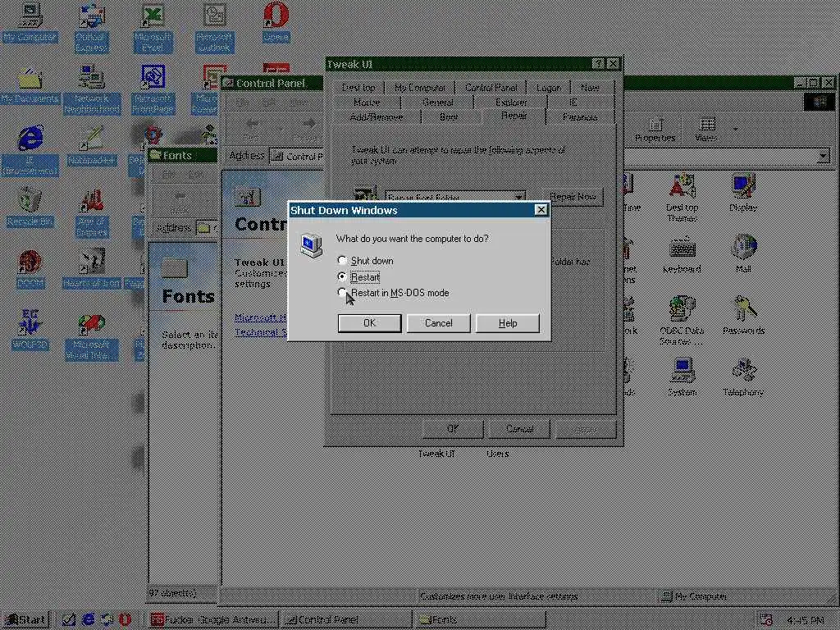Open Help from Shut Down Windows dialog
Viewport: 840px width, 630px height.
(x=507, y=323)
